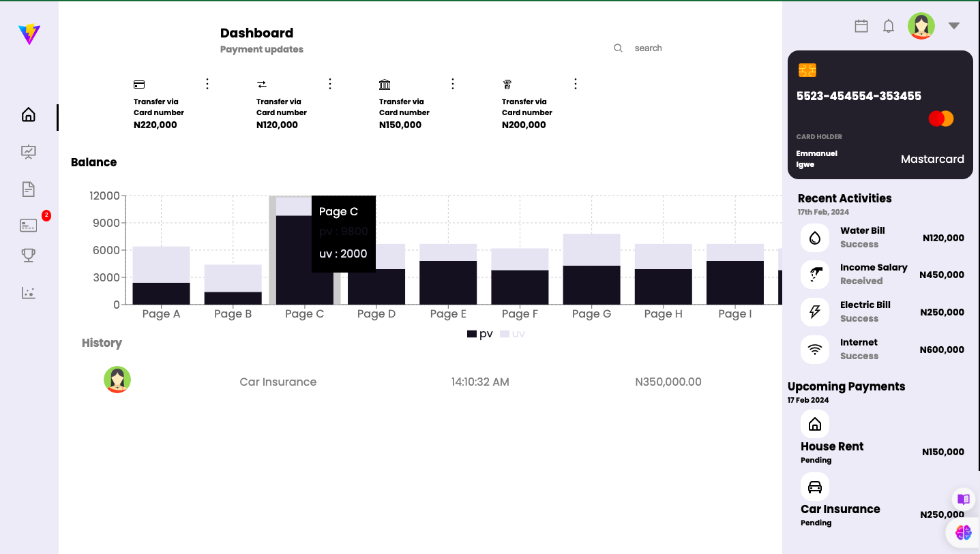Expand the profile dropdown arrow

click(954, 26)
